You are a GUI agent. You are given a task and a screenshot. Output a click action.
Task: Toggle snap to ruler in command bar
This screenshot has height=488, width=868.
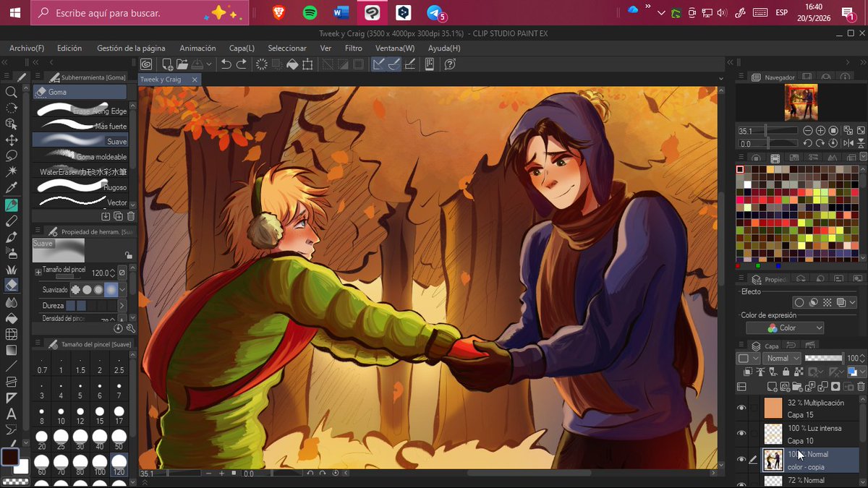[x=378, y=64]
